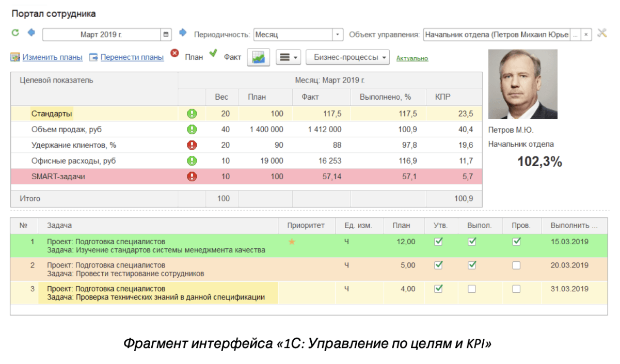Click the Перенести планы icon
Image resolution: width=620 pixels, height=364 pixels.
[93, 57]
